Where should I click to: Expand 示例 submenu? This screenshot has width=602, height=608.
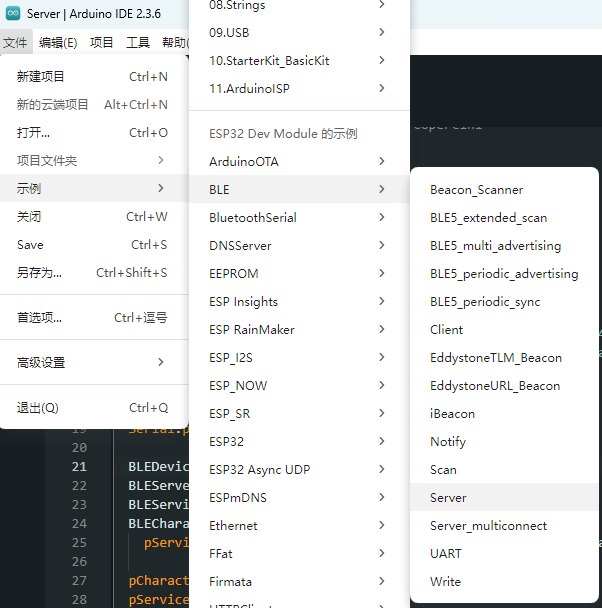(94, 188)
